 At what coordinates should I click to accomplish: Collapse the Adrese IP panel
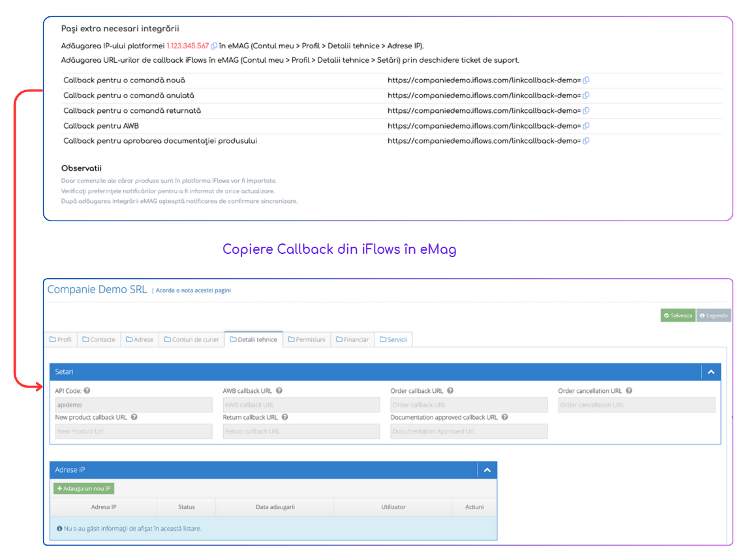[487, 470]
